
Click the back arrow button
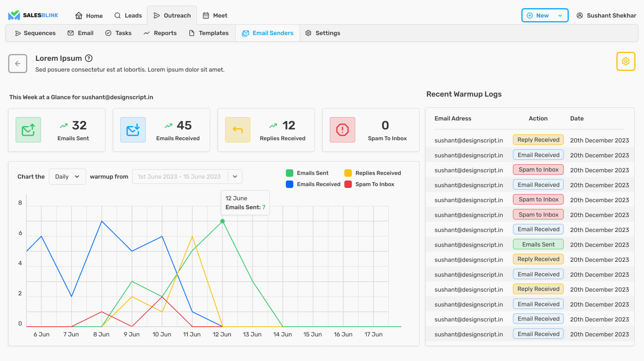(18, 63)
